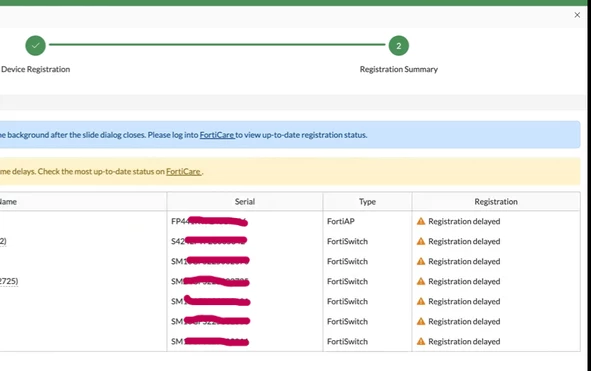Click Registration delayed text in FortiAP row

click(464, 221)
